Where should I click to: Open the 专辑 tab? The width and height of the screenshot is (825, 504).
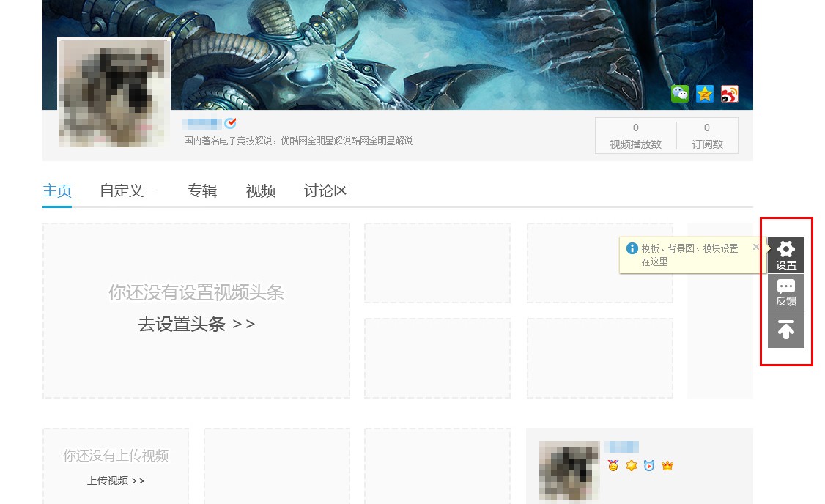[x=202, y=190]
